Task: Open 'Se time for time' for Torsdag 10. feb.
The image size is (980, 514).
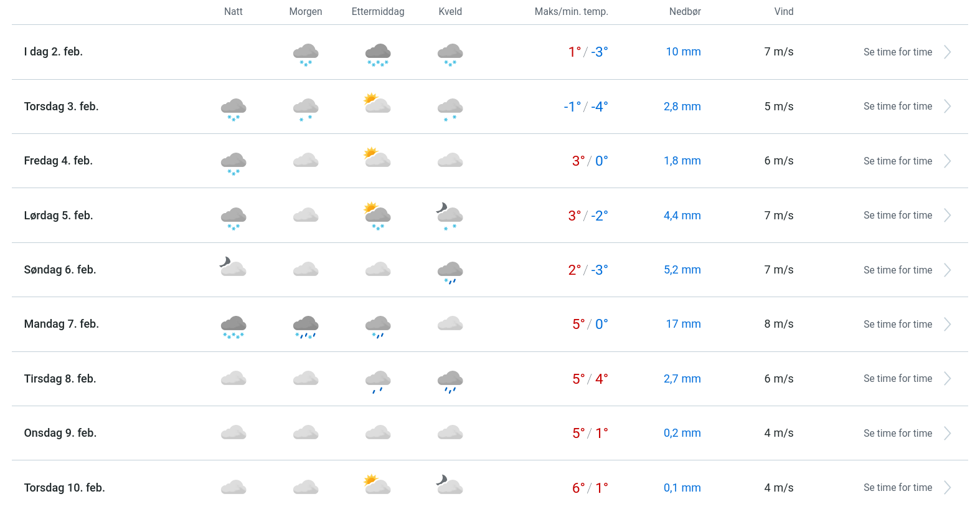Action: 897,488
